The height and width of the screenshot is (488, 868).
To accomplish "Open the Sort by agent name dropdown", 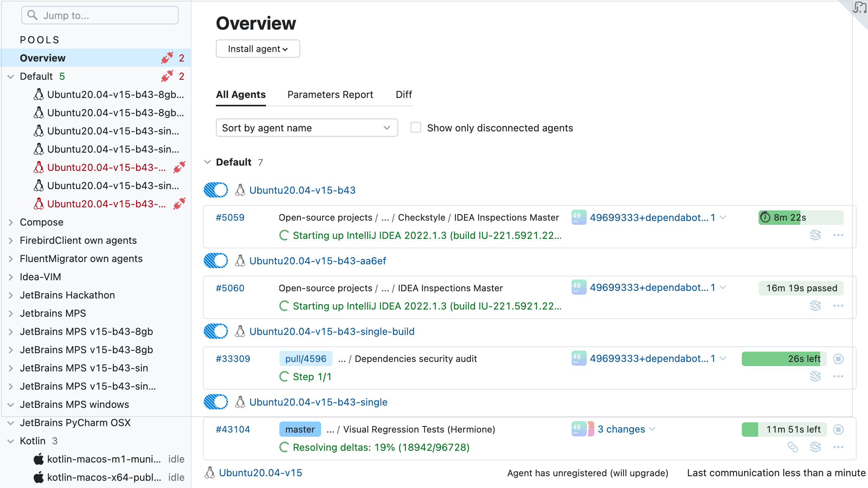I will click(306, 128).
